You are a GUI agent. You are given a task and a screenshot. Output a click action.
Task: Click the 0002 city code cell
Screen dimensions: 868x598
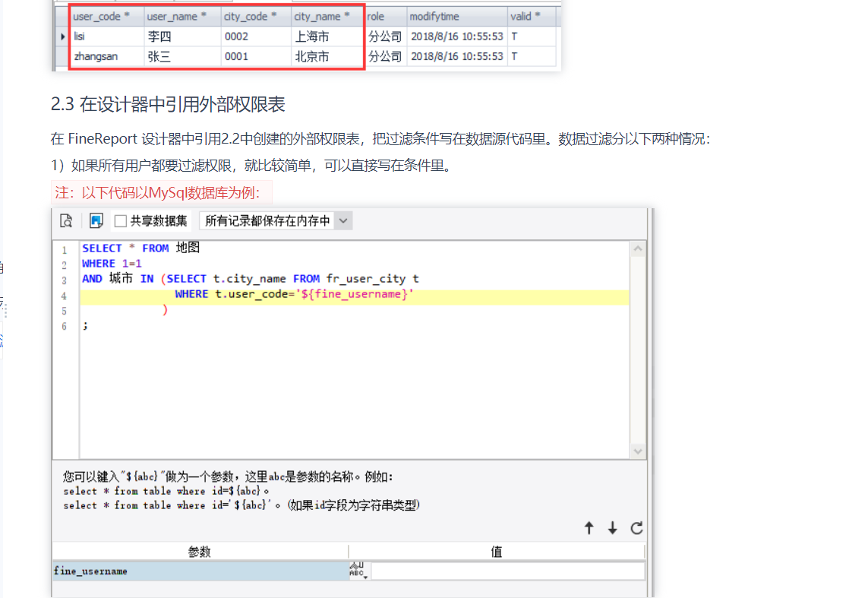(x=256, y=36)
